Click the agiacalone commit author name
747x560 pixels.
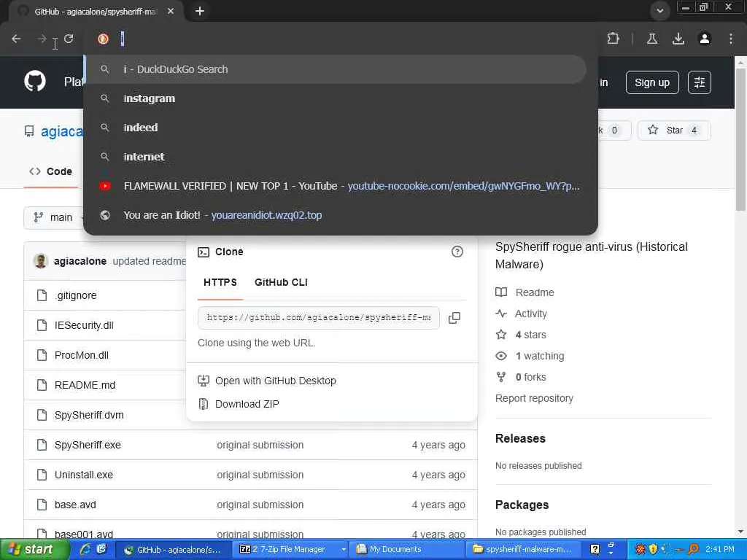80,261
